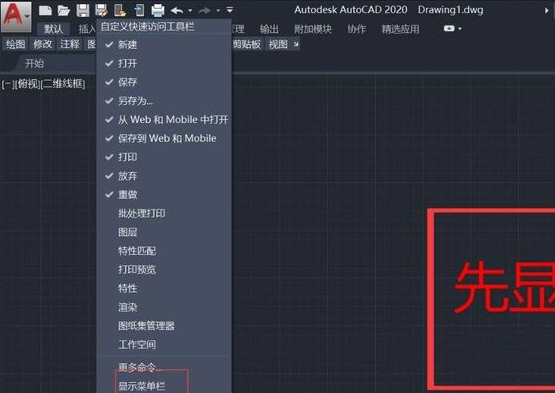The width and height of the screenshot is (555, 393).
Task: Click the Save As icon in toolbar
Action: (102, 11)
